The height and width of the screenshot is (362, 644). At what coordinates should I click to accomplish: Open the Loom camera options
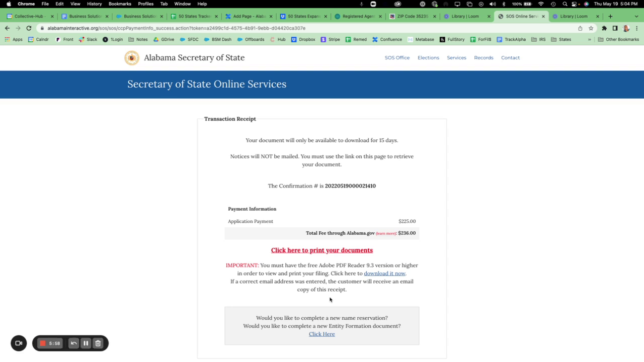coord(18,343)
